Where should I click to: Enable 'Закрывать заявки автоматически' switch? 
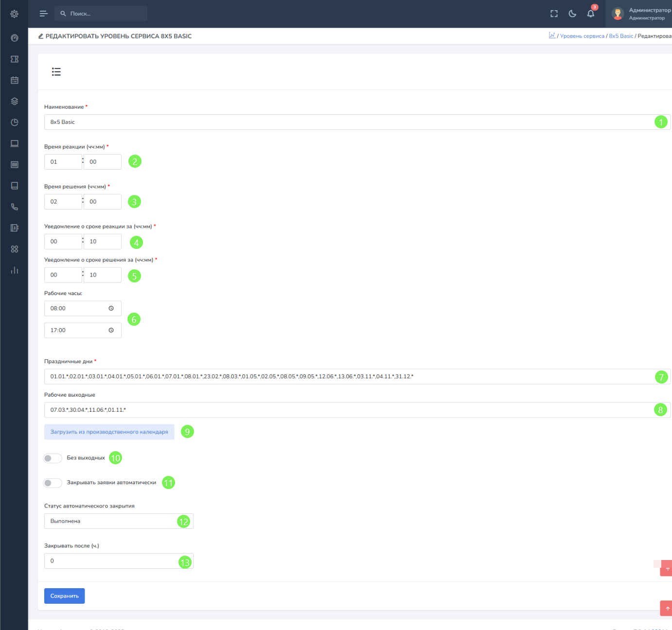53,483
